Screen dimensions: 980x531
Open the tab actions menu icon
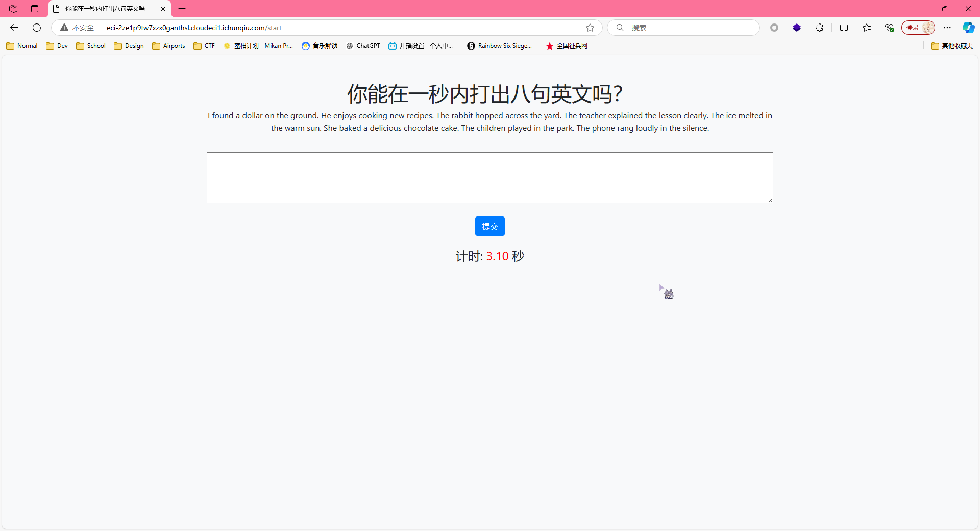click(13, 9)
